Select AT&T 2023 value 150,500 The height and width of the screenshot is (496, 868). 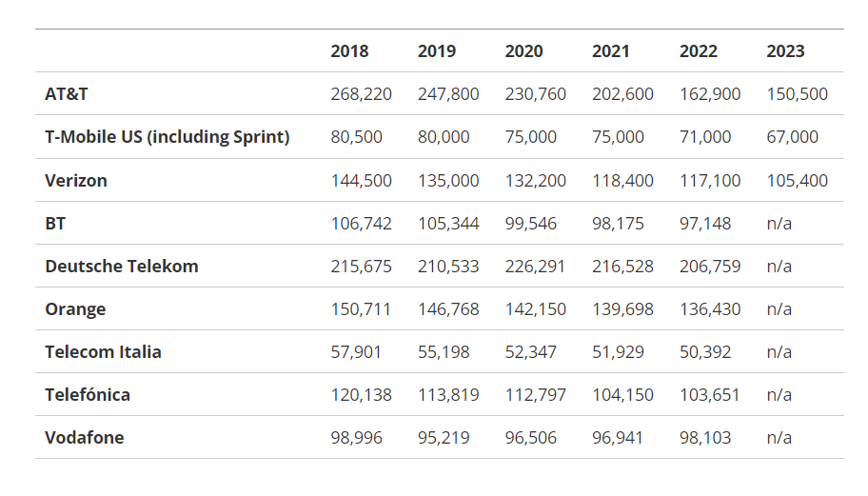coord(798,94)
